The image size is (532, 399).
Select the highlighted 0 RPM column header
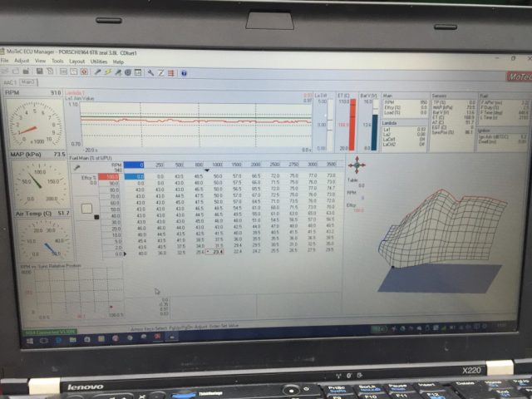[134, 165]
